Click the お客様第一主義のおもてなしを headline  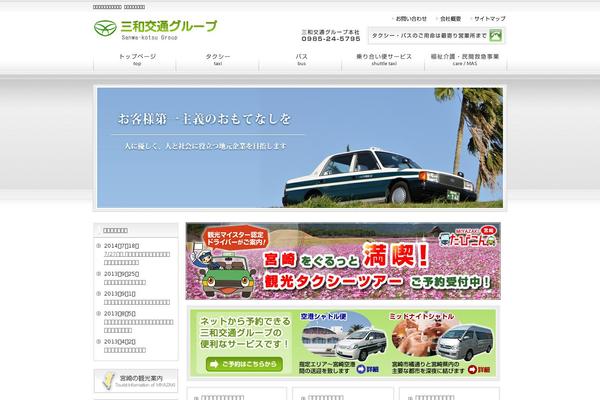tap(204, 119)
